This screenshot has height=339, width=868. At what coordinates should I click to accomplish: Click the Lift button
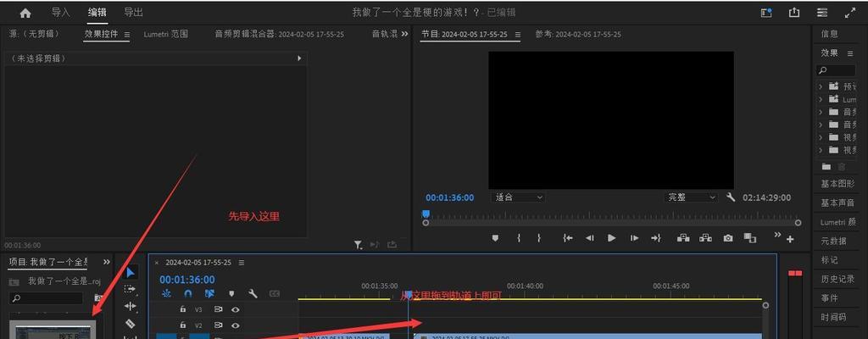[683, 238]
